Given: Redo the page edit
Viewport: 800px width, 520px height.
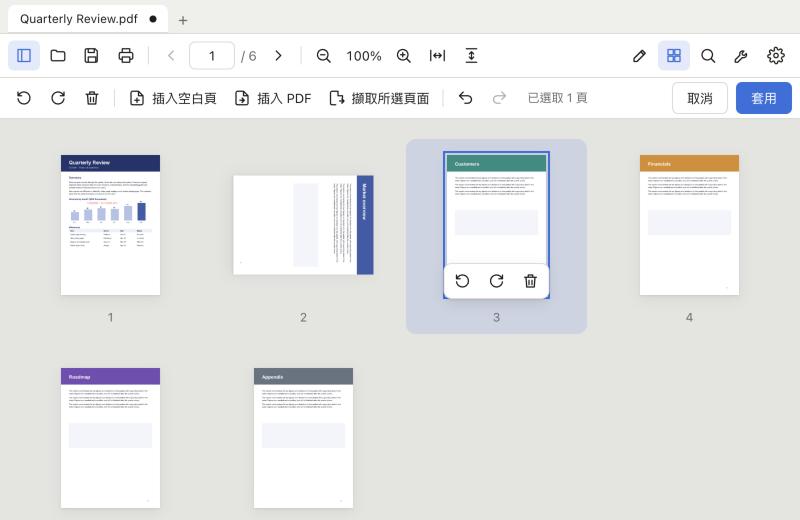Looking at the screenshot, I should [499, 98].
